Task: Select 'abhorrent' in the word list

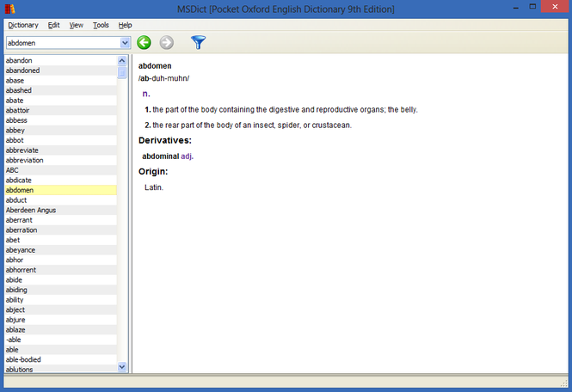Action: tap(60, 270)
